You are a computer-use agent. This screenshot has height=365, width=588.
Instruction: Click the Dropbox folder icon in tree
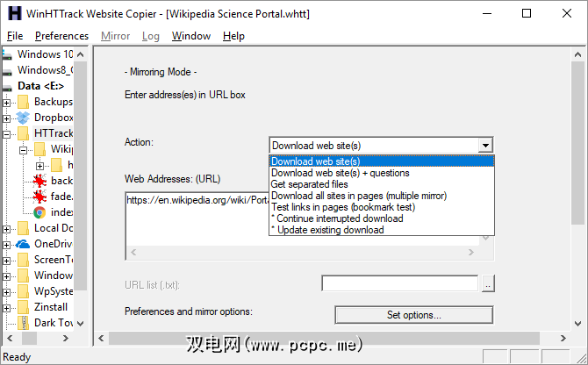point(23,118)
